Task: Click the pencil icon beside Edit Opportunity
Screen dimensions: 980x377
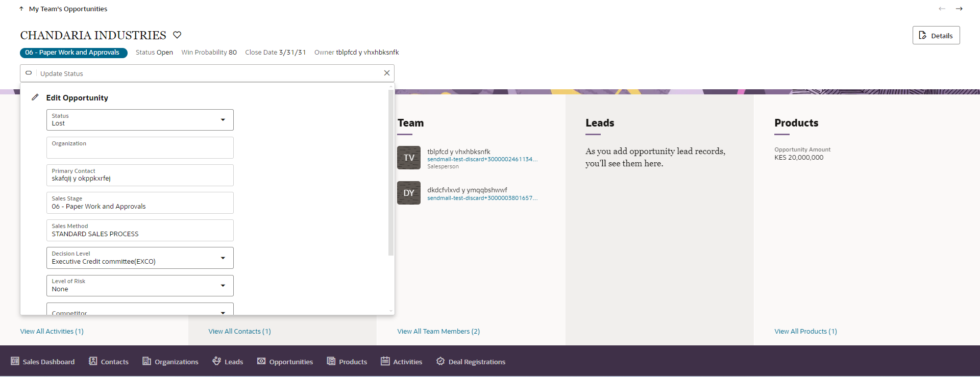Action: [x=35, y=97]
